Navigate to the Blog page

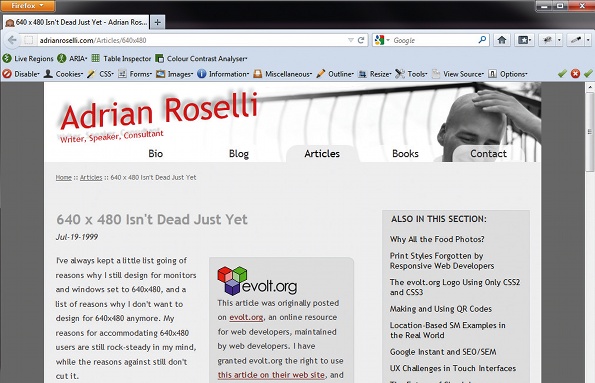pos(239,154)
